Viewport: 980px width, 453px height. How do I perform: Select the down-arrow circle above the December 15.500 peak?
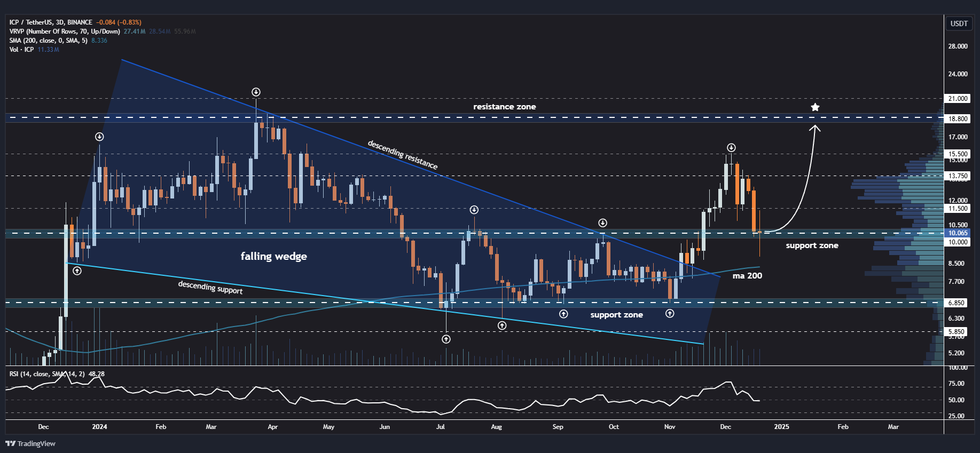tap(731, 148)
